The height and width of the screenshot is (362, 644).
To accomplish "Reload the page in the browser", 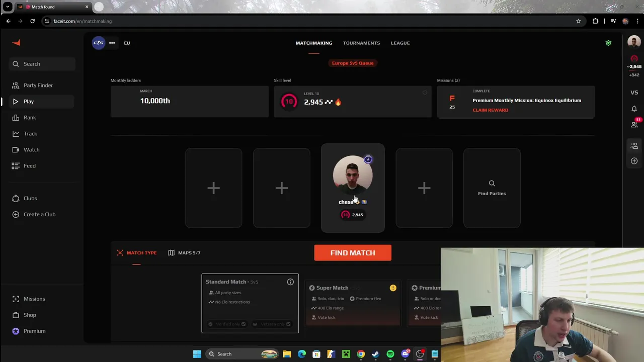I will [x=33, y=21].
